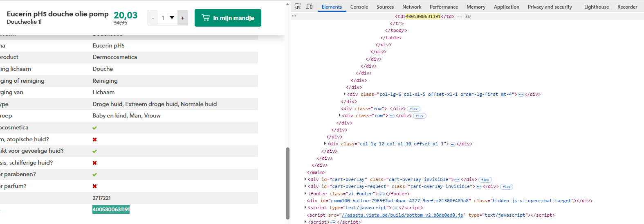Switch to the Elements tab

coord(332,7)
